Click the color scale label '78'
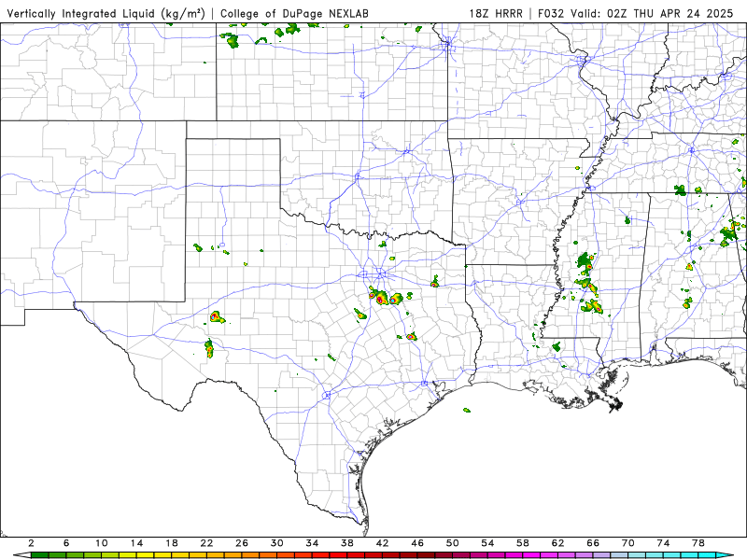This screenshot has height=560, width=747. (x=698, y=543)
